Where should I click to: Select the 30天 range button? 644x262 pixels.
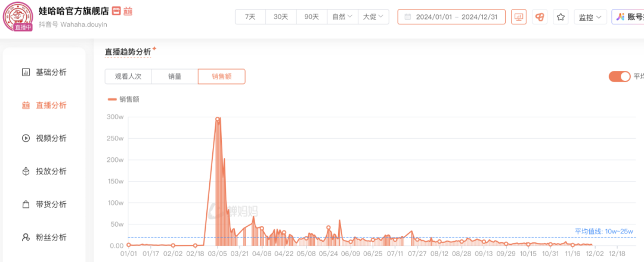pos(281,17)
